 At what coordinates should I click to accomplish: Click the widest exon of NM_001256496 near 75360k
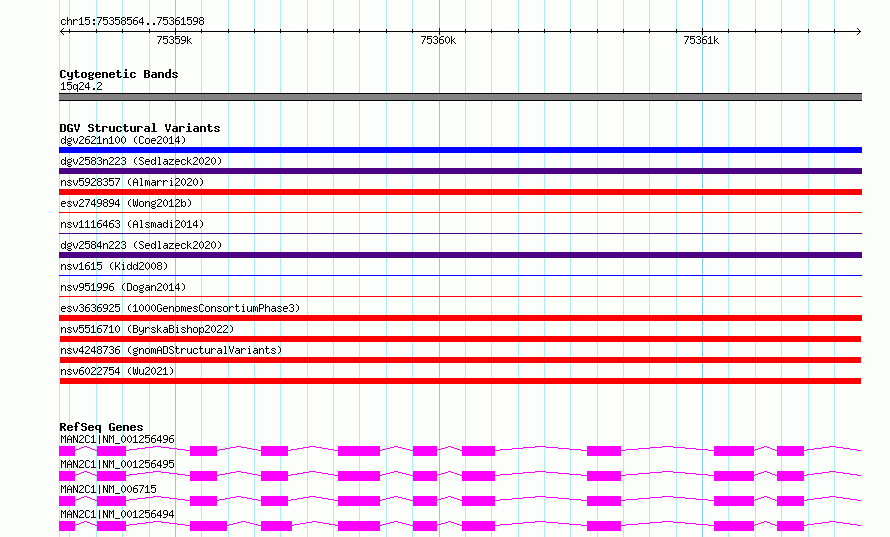click(359, 451)
